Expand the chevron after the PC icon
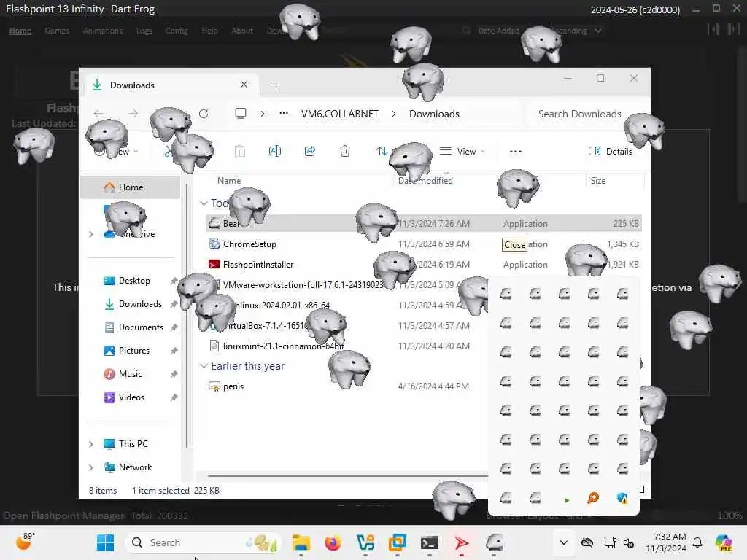Image resolution: width=747 pixels, height=560 pixels. click(x=263, y=114)
